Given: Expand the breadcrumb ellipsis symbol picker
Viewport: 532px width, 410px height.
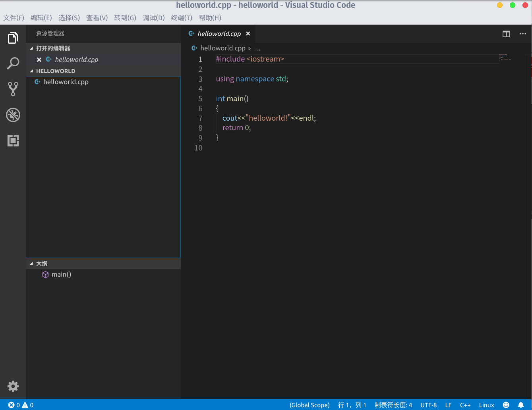Looking at the screenshot, I should click(x=257, y=48).
